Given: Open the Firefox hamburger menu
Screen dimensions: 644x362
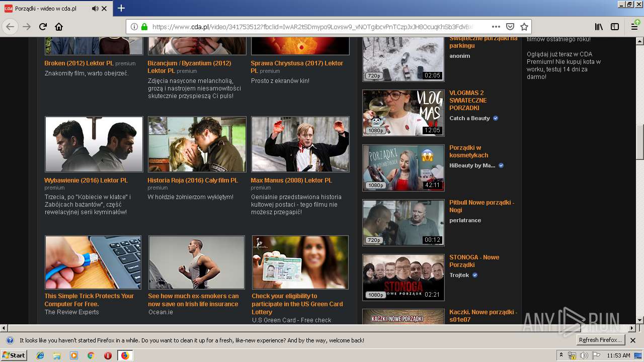Looking at the screenshot, I should (634, 27).
